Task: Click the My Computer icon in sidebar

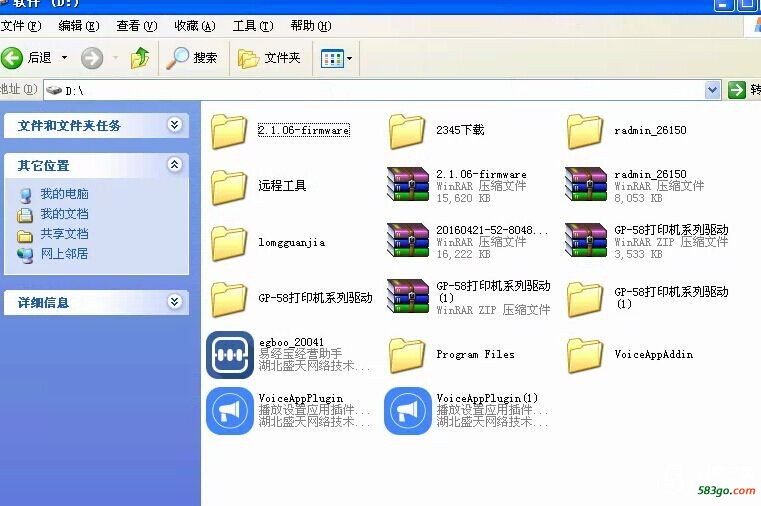Action: 25,195
